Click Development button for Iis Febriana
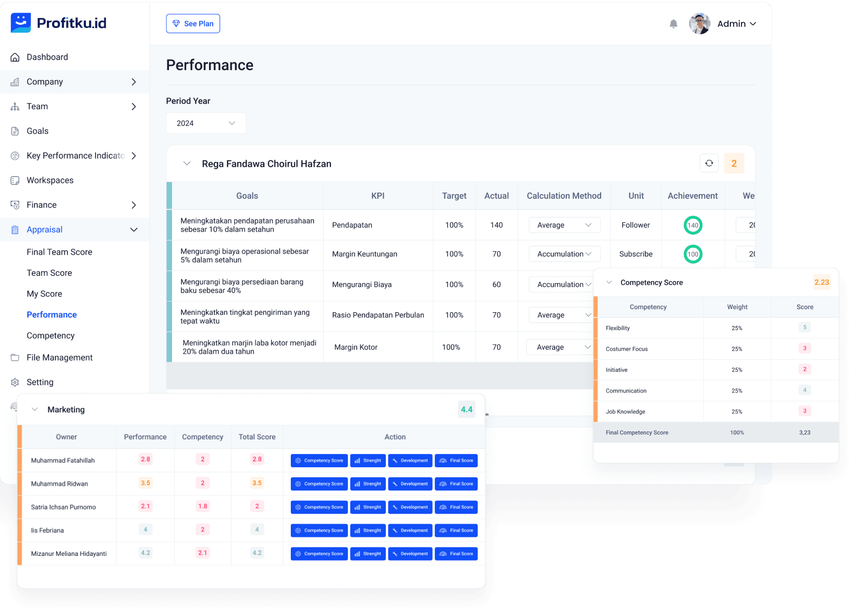The height and width of the screenshot is (616, 856). pos(410,531)
